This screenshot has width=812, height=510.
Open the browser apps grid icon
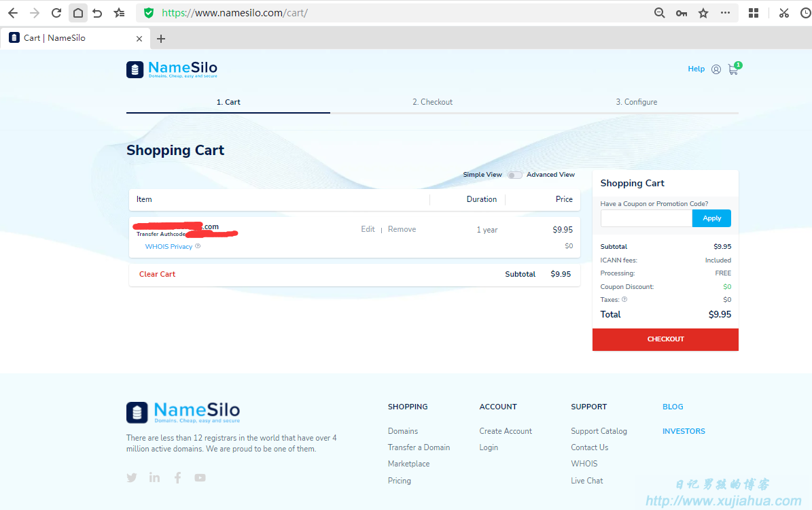pyautogui.click(x=754, y=13)
